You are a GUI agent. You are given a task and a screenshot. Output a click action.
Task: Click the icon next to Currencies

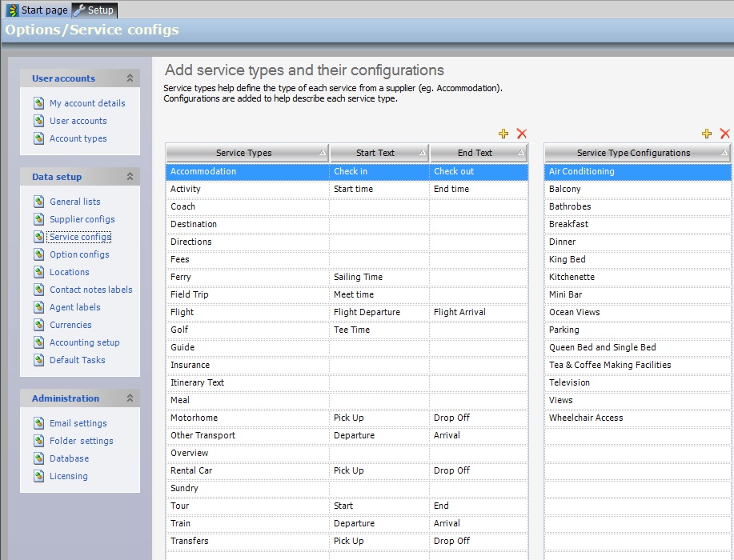point(39,325)
